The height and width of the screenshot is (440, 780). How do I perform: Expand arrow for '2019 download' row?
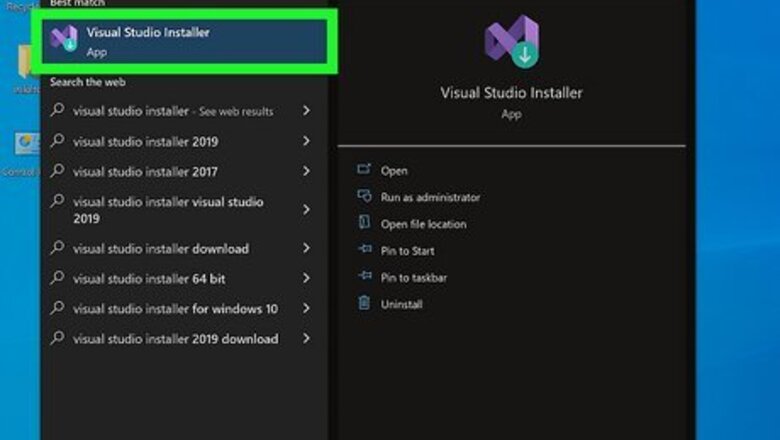[x=306, y=339]
